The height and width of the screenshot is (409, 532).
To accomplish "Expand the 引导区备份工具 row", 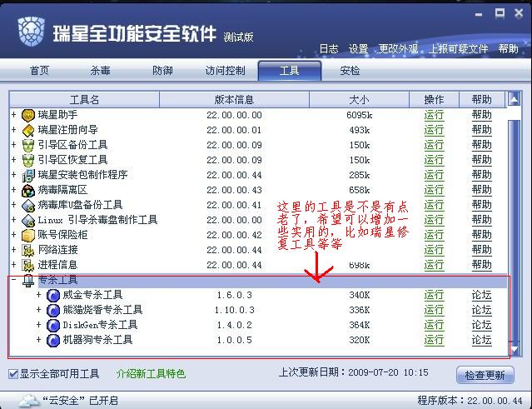I will pos(13,144).
